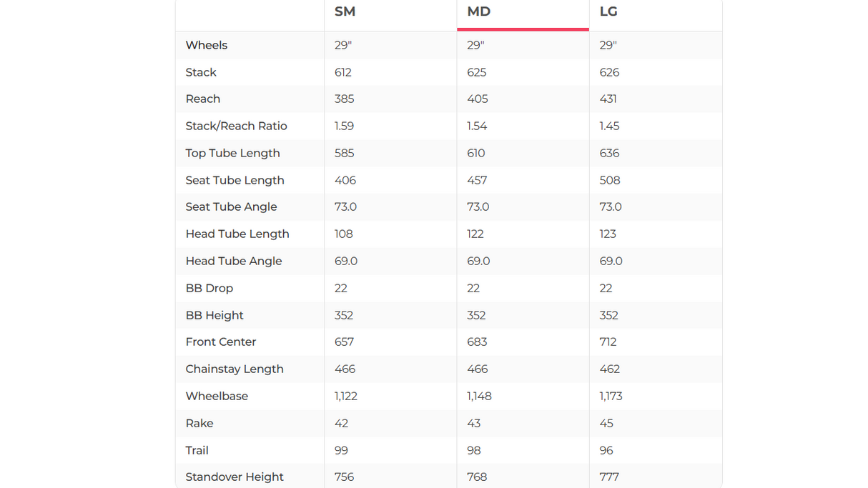
Task: Select the LG size column header
Action: tap(608, 11)
